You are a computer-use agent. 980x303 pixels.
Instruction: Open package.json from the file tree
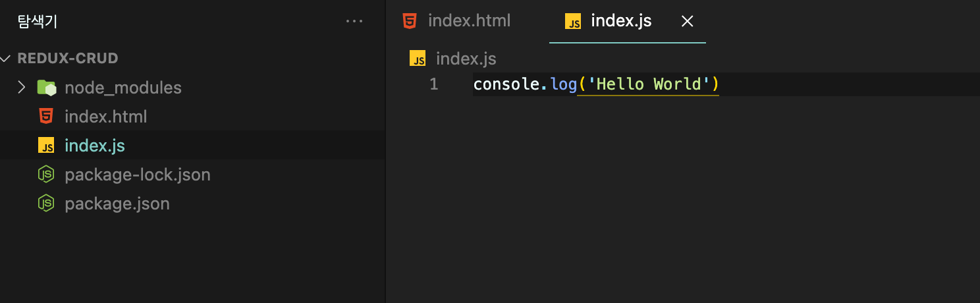(117, 204)
